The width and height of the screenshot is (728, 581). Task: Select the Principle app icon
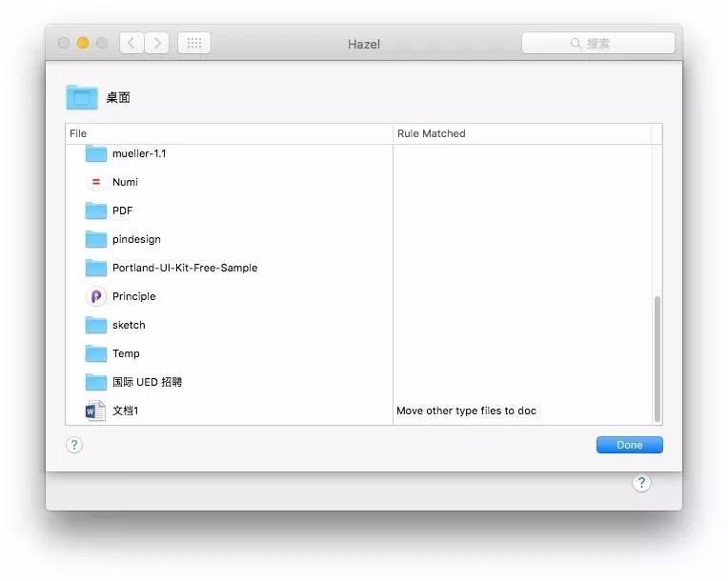(95, 296)
